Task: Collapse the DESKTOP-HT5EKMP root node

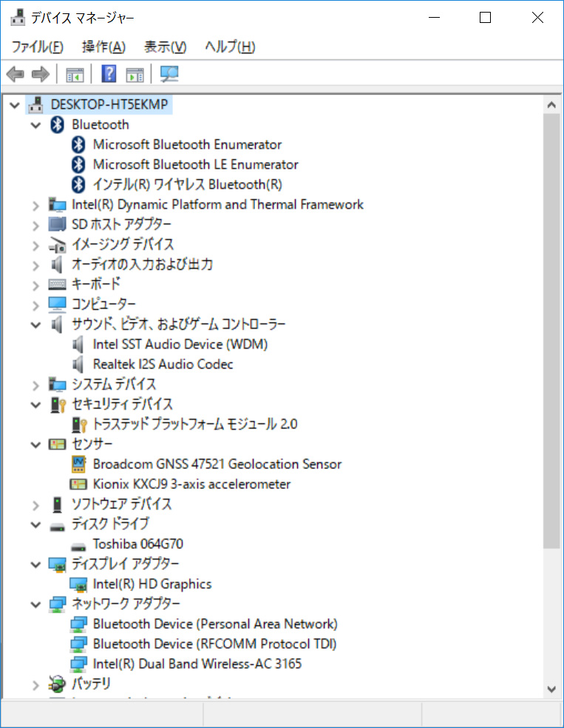Action: [x=15, y=105]
